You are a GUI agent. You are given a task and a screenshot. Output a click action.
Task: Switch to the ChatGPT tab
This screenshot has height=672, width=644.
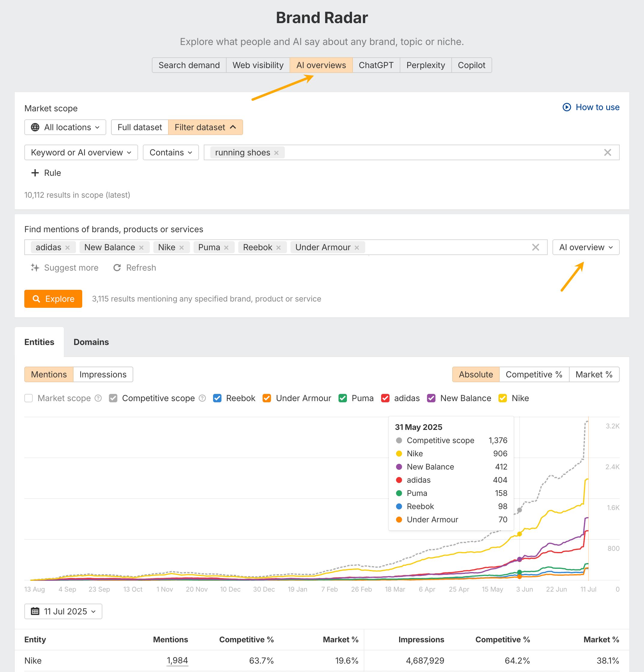[x=376, y=65]
